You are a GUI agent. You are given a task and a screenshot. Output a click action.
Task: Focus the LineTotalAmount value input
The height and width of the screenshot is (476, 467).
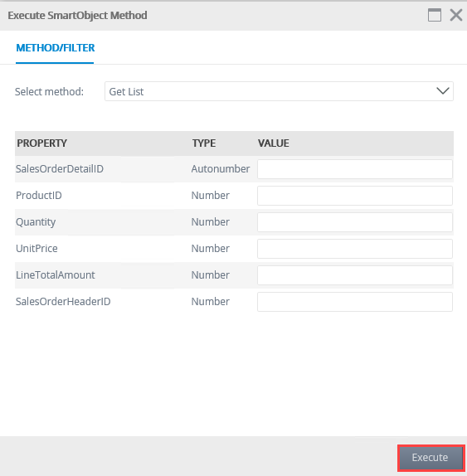355,275
